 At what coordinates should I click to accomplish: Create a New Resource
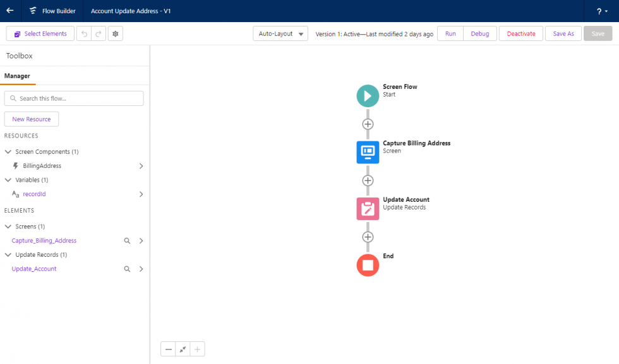point(32,119)
